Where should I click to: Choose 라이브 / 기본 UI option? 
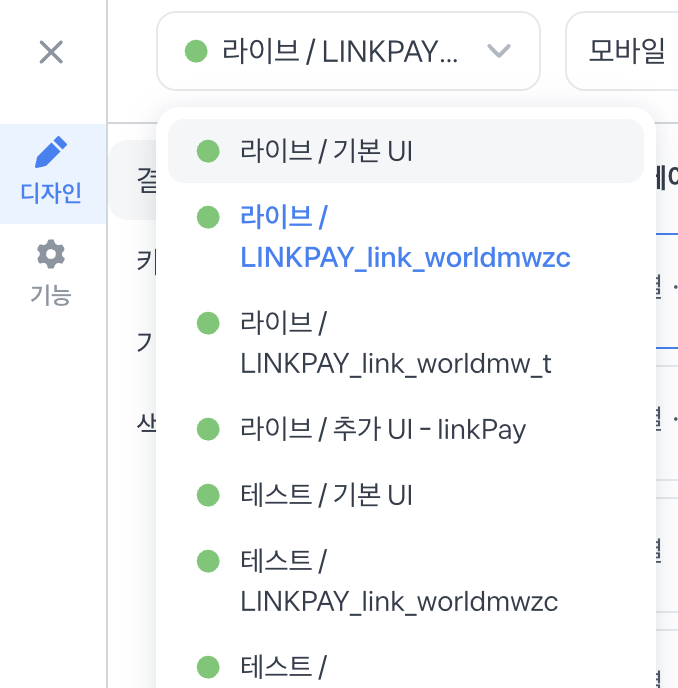click(x=405, y=151)
